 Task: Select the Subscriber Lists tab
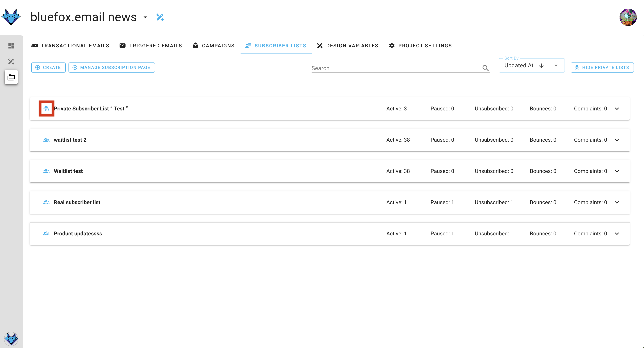tap(276, 46)
